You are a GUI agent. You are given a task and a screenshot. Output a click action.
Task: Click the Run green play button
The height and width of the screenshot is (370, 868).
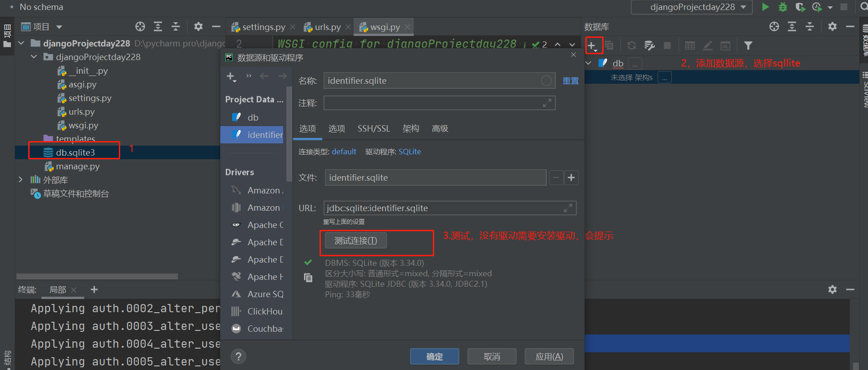pos(766,7)
